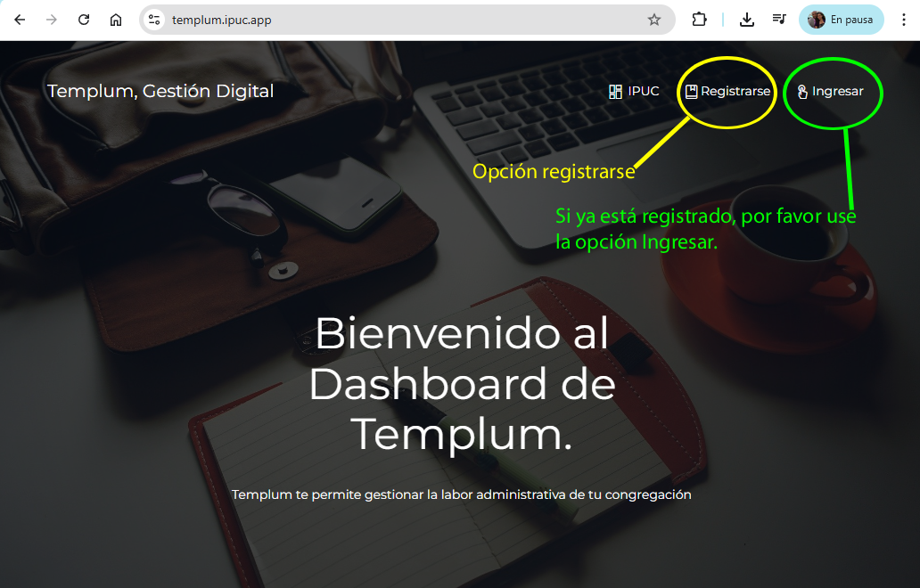Click the hand icon beside Ingresar
Viewport: 920px width, 588px height.
click(x=802, y=92)
